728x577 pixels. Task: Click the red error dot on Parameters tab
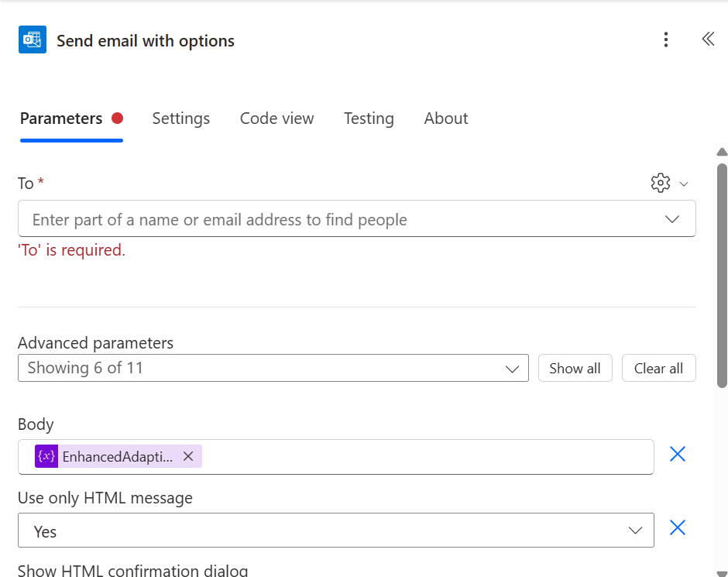[118, 118]
